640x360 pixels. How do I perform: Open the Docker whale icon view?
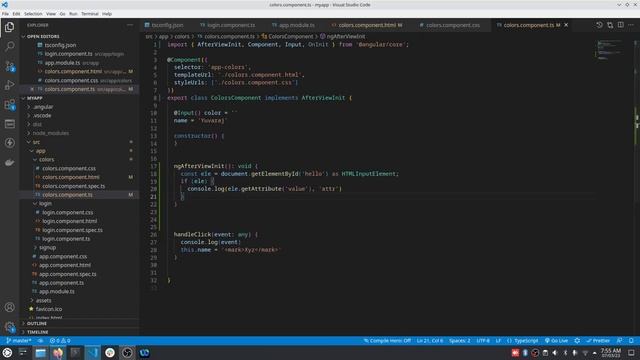(x=9, y=162)
